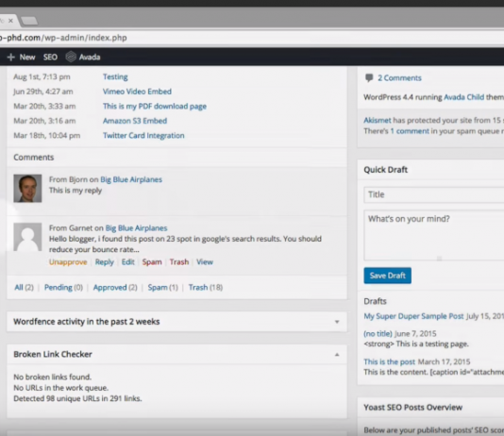
Task: Open the New menu in admin bar
Action: (27, 58)
